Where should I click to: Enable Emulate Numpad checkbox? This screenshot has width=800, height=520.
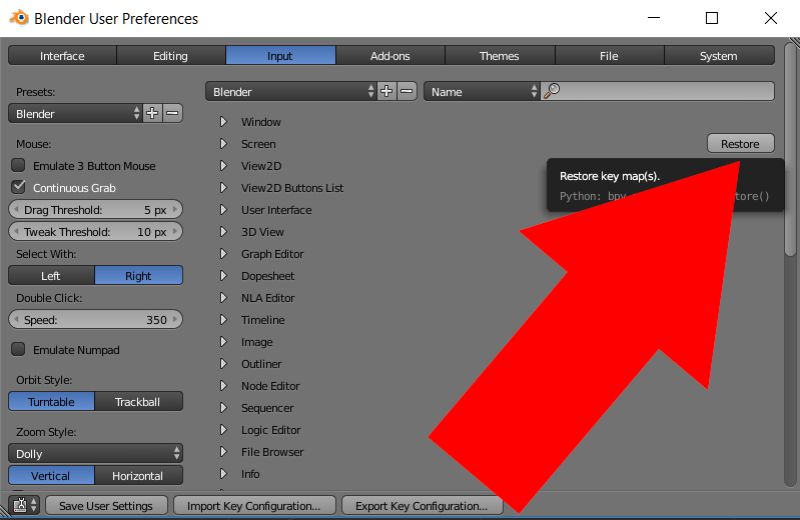(18, 350)
